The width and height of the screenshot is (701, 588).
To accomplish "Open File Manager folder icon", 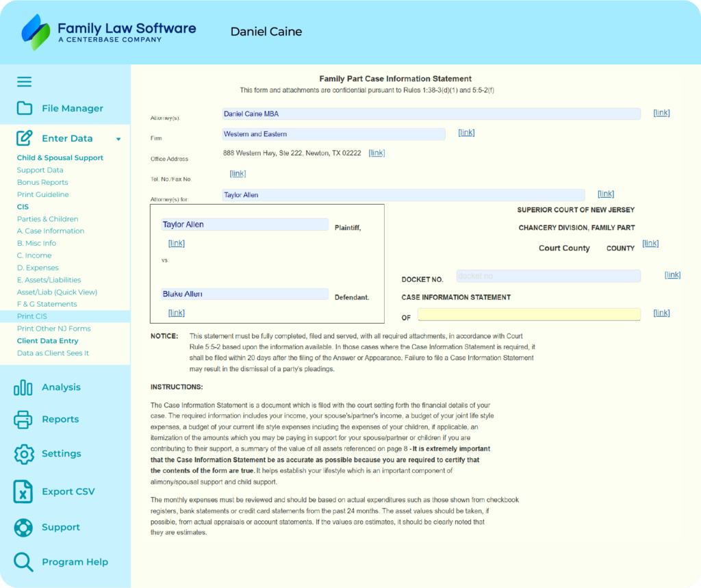I will point(24,108).
